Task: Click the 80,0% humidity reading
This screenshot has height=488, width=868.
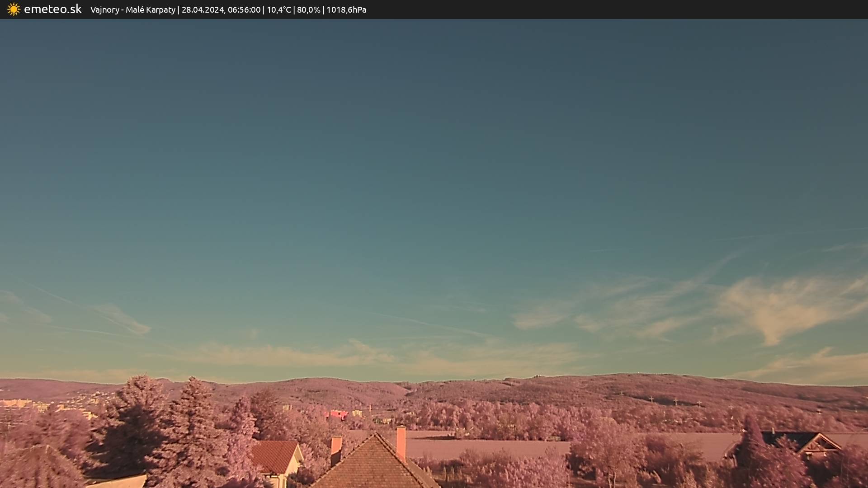Action: (x=308, y=10)
